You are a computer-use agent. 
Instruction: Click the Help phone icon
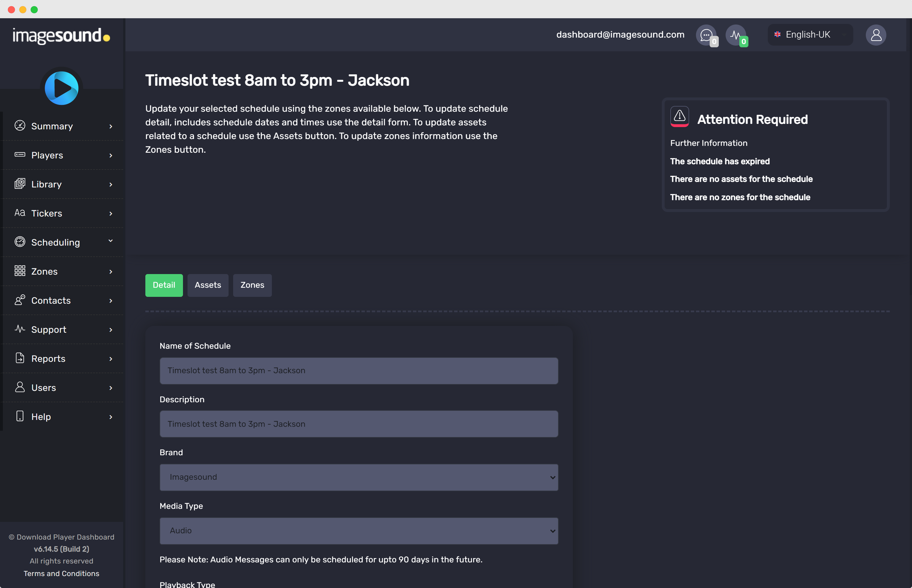pos(20,416)
